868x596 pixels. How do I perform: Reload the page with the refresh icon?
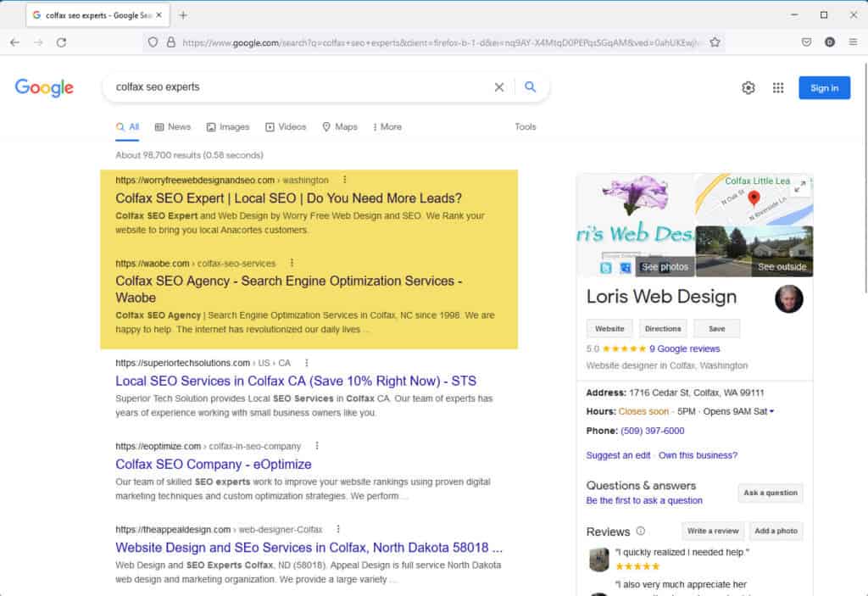[x=61, y=42]
